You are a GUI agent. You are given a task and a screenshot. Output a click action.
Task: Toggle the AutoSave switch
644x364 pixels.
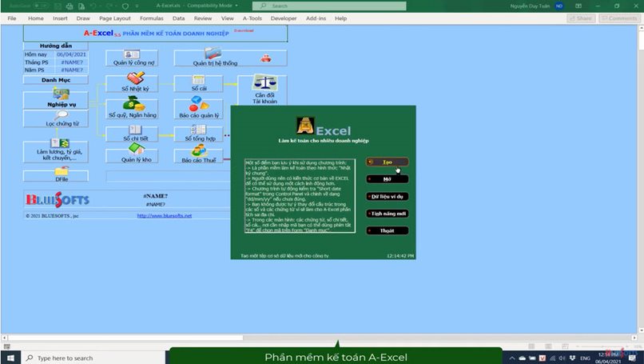[40, 6]
